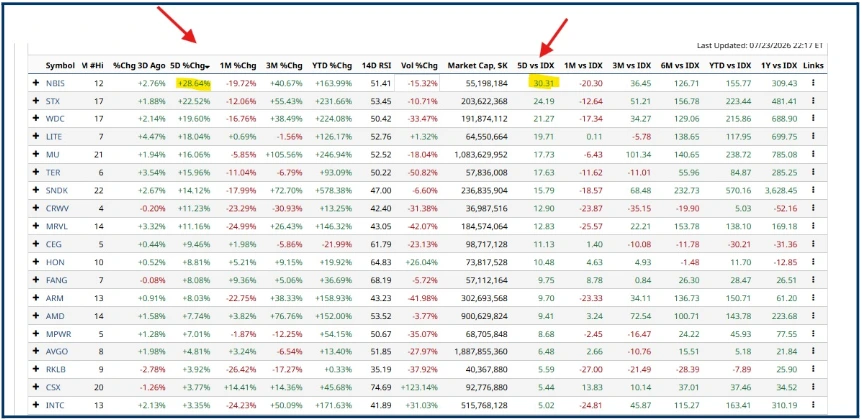Image resolution: width=862 pixels, height=420 pixels.
Task: Sort by 1M %Chg column header
Action: coord(238,65)
